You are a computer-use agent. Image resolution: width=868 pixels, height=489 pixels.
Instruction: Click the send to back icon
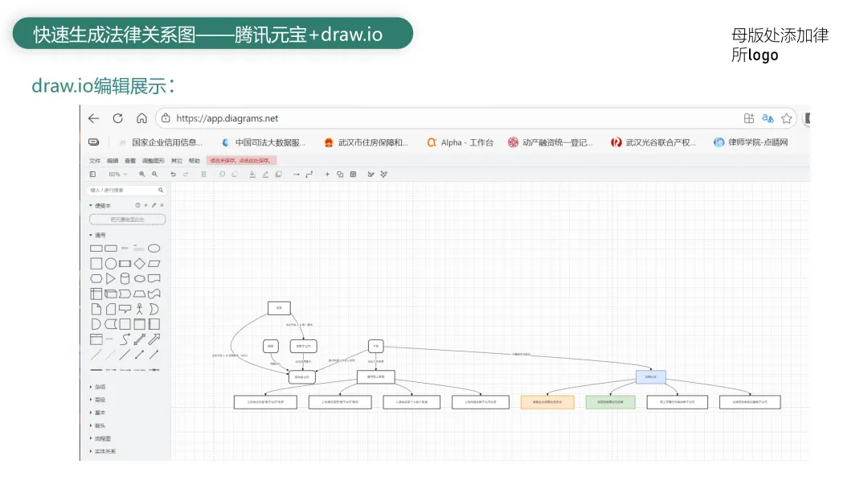(x=235, y=175)
